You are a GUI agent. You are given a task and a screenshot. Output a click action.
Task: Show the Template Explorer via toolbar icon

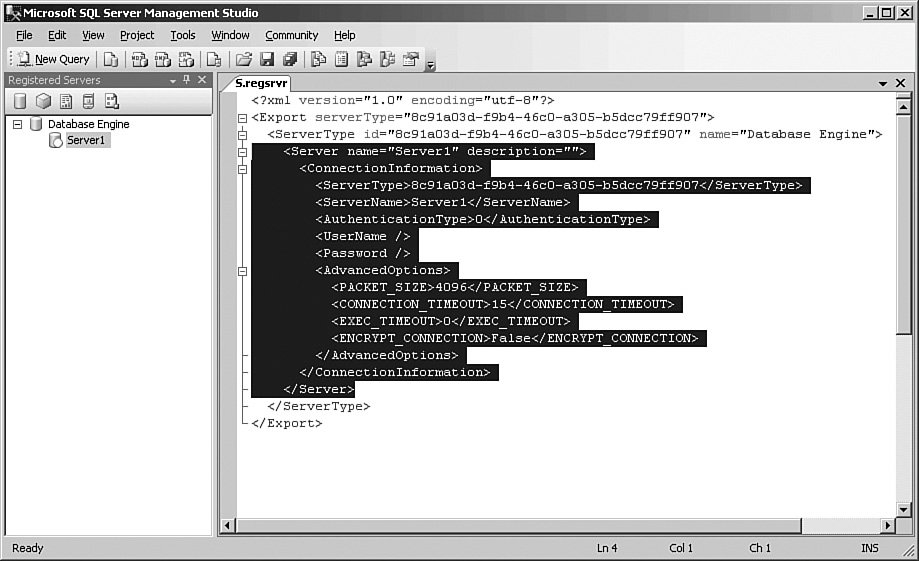pyautogui.click(x=387, y=59)
